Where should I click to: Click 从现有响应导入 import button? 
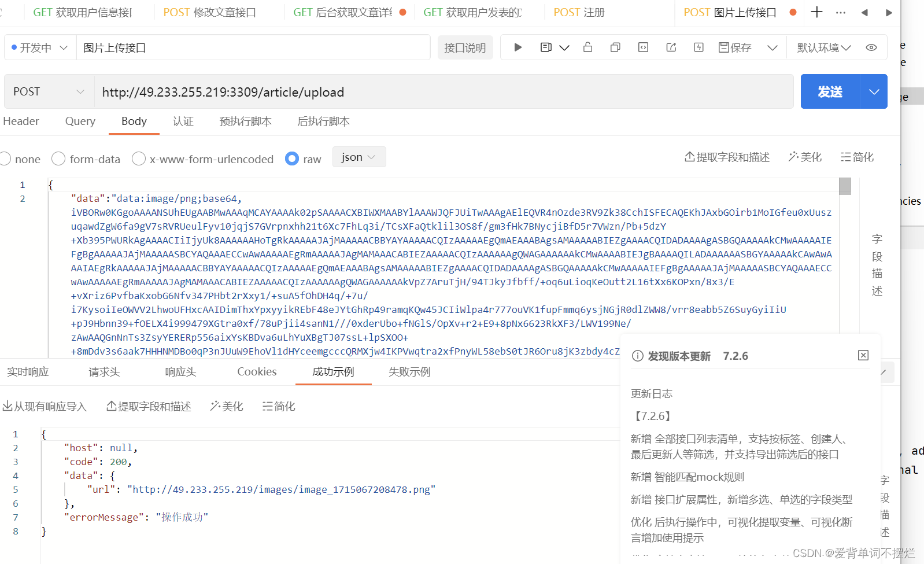pos(45,406)
